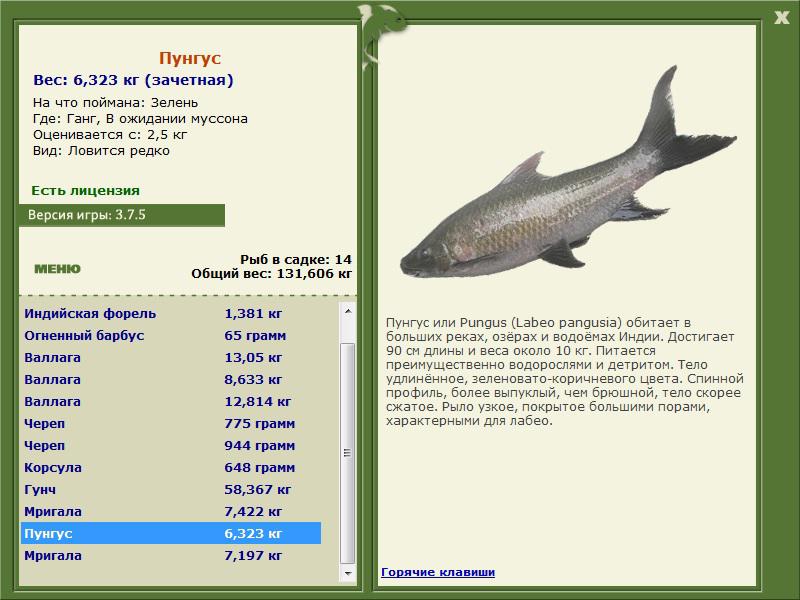
Task: Click the На что поймана: Зелень line
Action: [115, 103]
